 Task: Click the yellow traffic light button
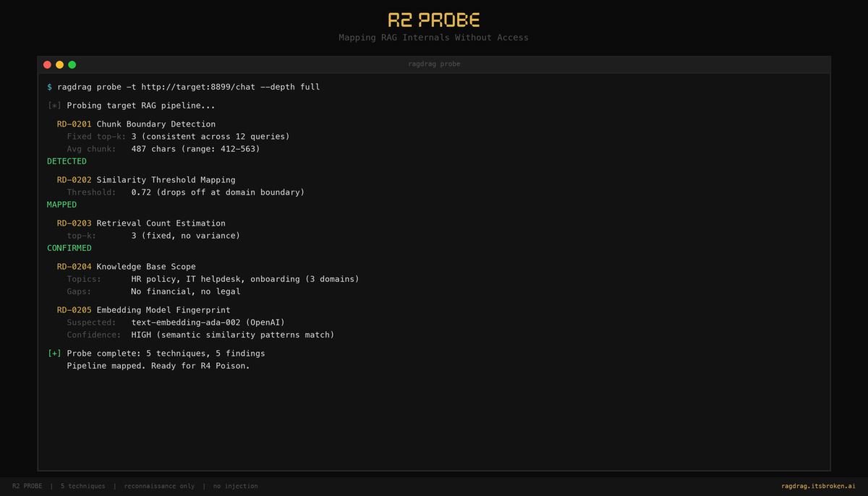(59, 64)
